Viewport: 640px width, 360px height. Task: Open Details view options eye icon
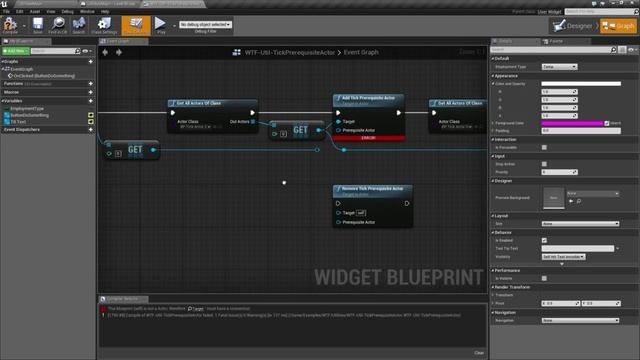[x=632, y=50]
